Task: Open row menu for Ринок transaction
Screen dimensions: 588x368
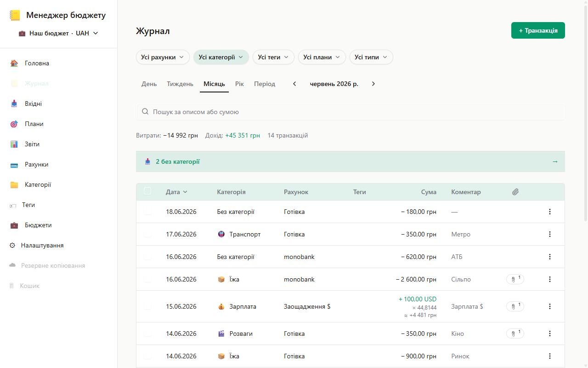Action: tap(550, 356)
